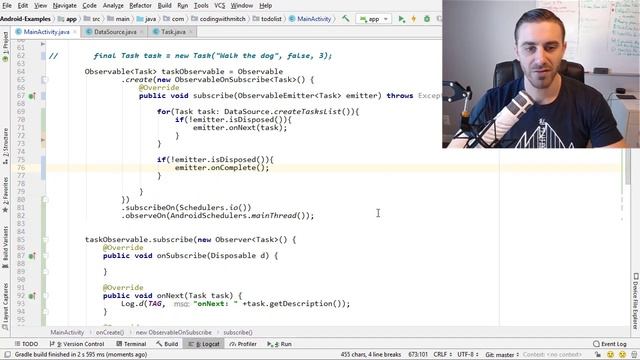
Task: Open the Navigate menu
Action: click(64, 5)
